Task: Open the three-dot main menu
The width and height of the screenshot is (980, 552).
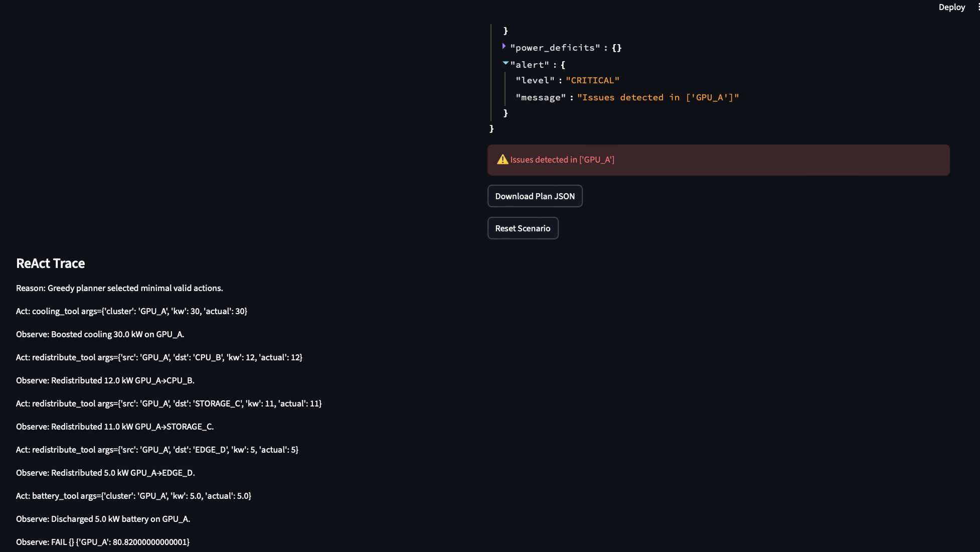Action: coord(978,7)
